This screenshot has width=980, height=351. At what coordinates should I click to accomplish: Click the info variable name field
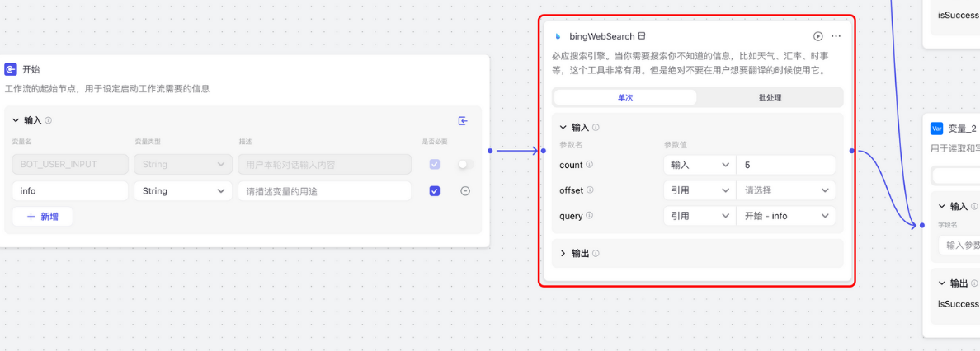coord(70,191)
